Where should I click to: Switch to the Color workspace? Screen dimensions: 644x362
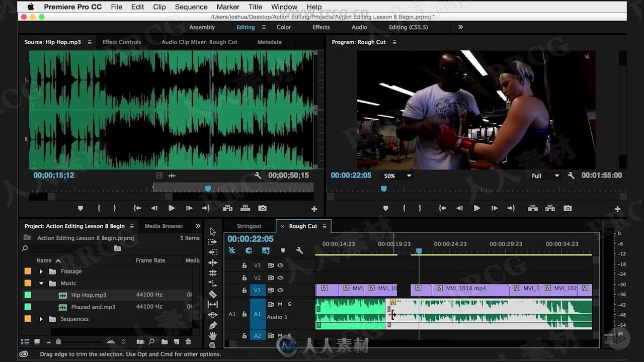[x=284, y=27]
